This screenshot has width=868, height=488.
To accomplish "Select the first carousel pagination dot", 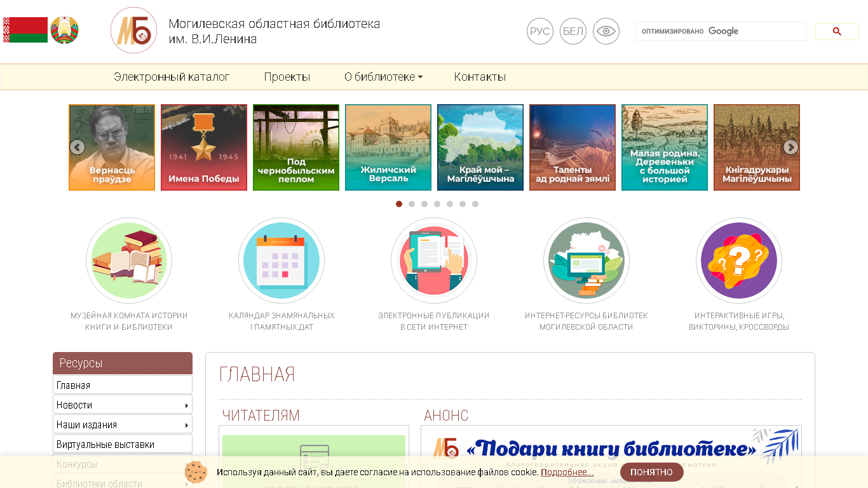I will [x=399, y=204].
